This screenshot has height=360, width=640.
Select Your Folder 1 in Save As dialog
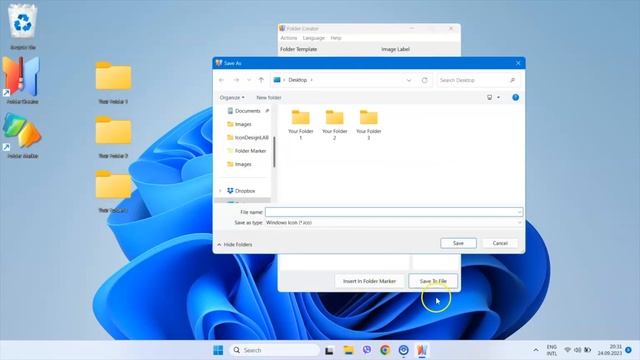tap(300, 124)
